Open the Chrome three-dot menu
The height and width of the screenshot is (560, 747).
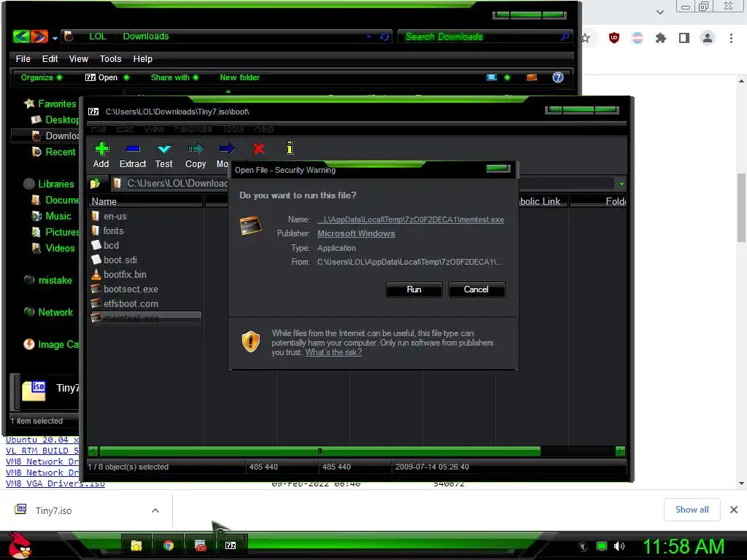(x=731, y=38)
